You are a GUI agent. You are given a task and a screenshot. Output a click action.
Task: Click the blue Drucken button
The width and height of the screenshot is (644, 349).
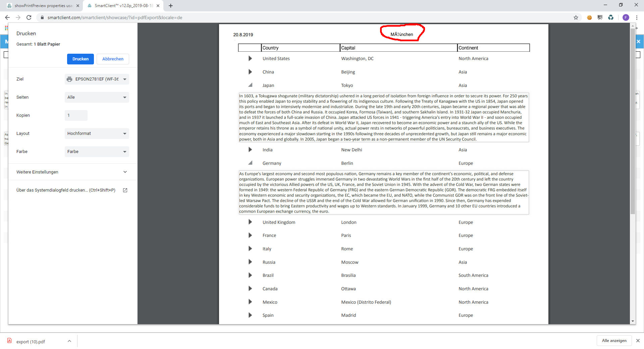coord(80,59)
